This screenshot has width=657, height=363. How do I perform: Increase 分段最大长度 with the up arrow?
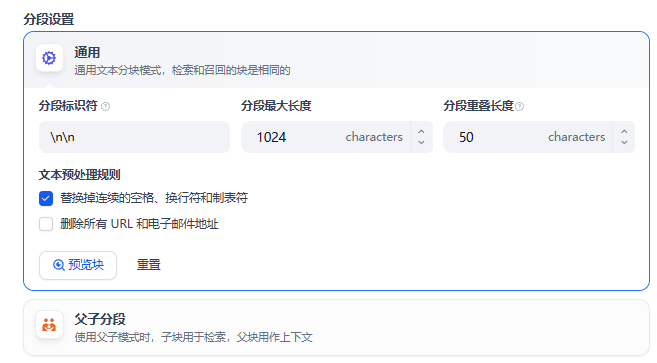click(x=421, y=132)
